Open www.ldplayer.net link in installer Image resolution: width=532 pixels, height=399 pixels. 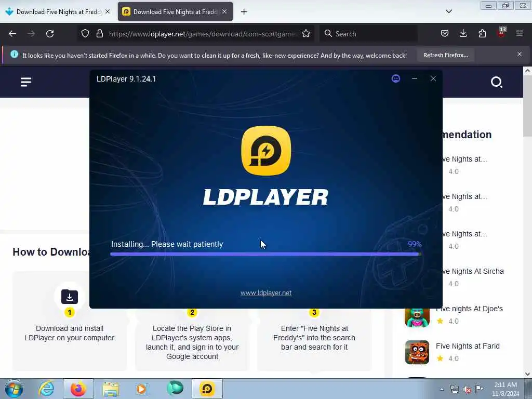click(x=266, y=293)
